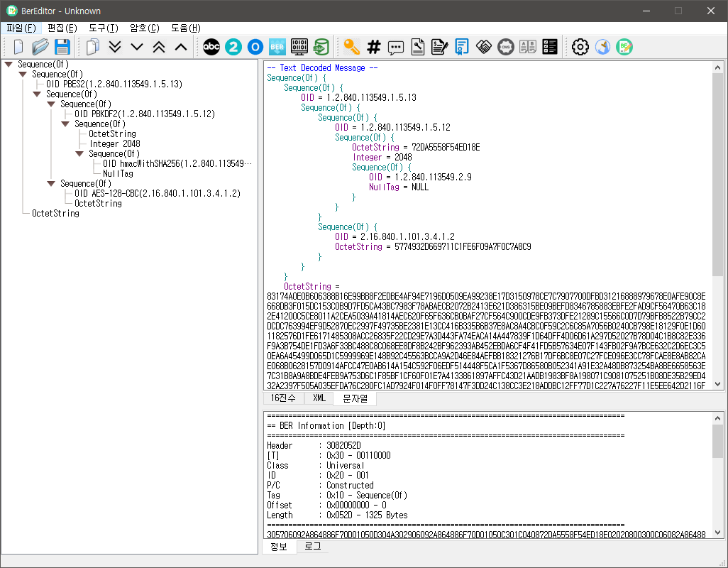728x568 pixels.
Task: Click the copy pages toolbar icon
Action: [x=93, y=47]
